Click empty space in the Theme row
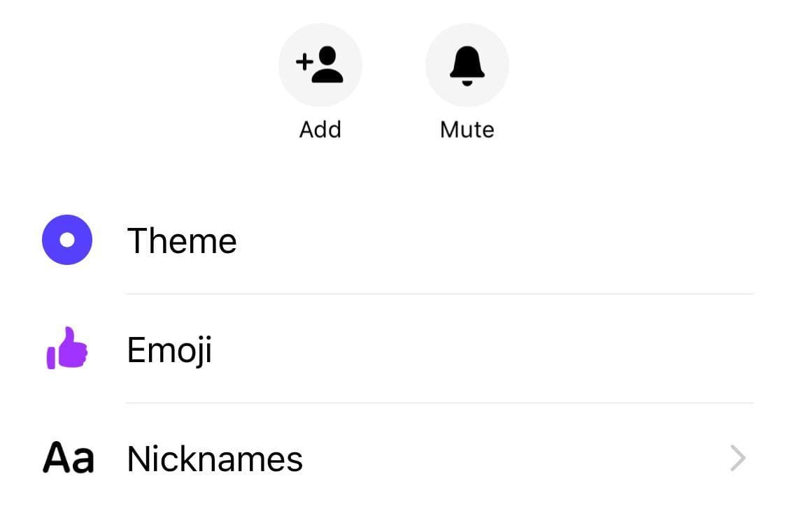The width and height of the screenshot is (787, 532). [x=490, y=241]
